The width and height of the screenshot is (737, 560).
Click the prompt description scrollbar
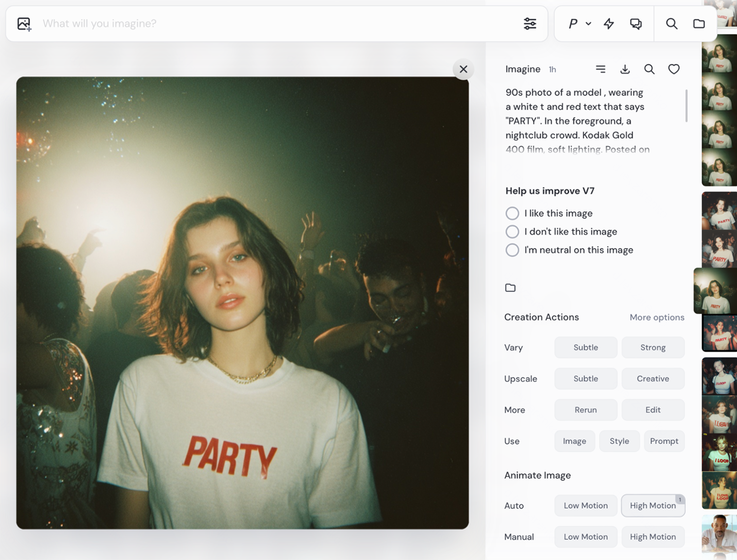[686, 106]
